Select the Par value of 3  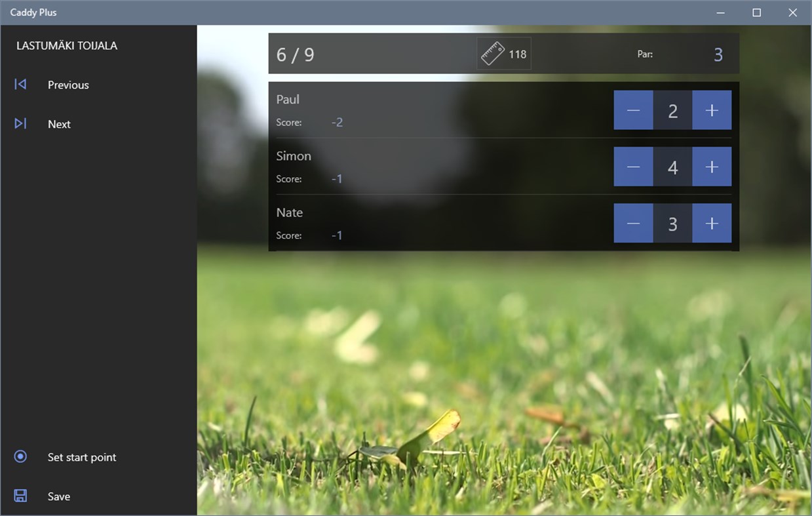pyautogui.click(x=718, y=55)
